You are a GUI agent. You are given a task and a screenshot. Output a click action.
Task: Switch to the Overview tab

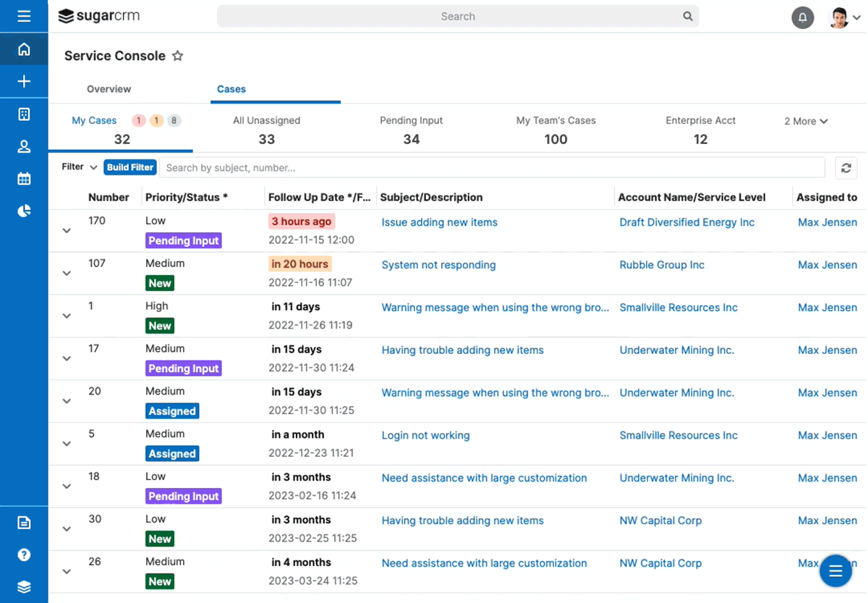click(x=109, y=89)
